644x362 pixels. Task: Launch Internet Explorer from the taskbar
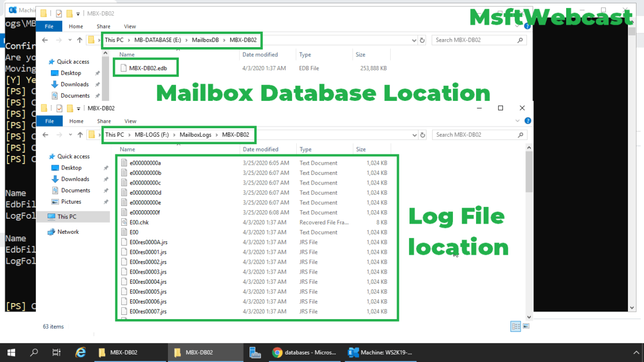pyautogui.click(x=81, y=352)
